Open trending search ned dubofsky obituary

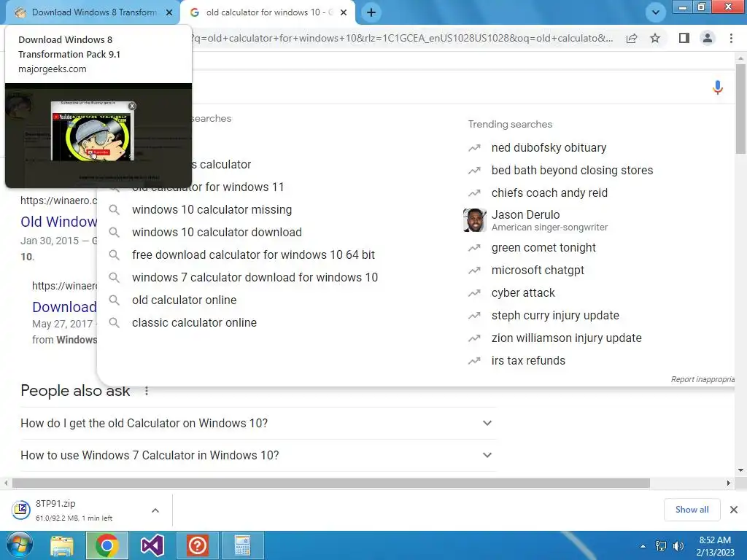click(549, 147)
